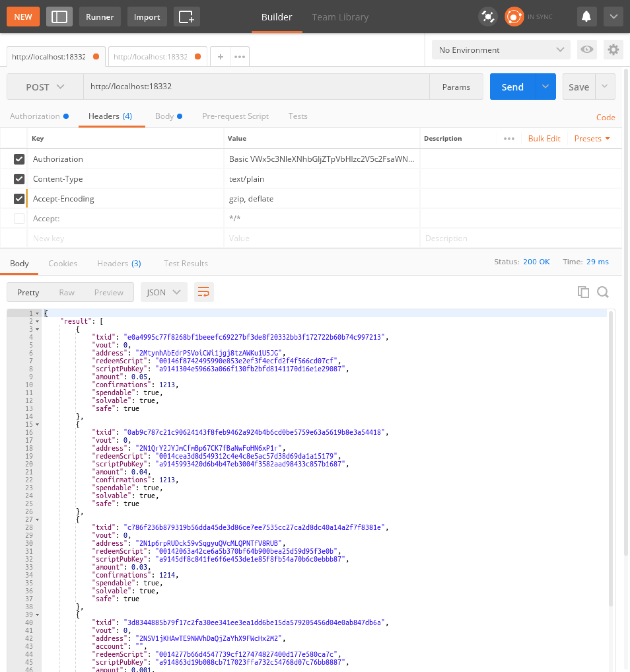Open the No Environment dropdown
Image resolution: width=630 pixels, height=672 pixels.
(x=501, y=50)
